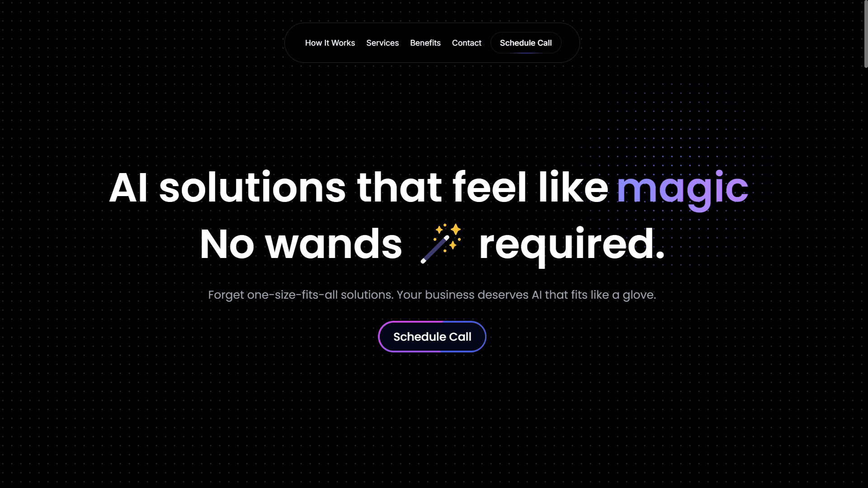Expand the Services navigation dropdown

point(382,42)
